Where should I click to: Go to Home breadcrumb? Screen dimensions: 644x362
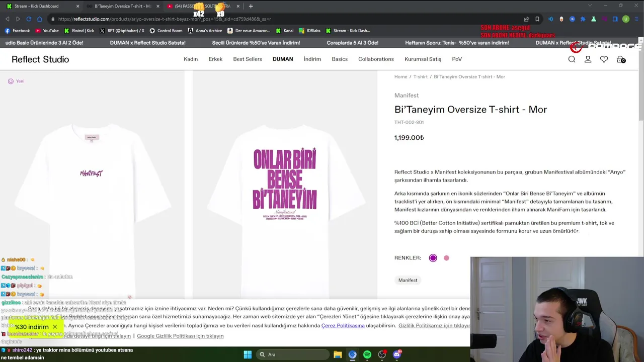400,77
